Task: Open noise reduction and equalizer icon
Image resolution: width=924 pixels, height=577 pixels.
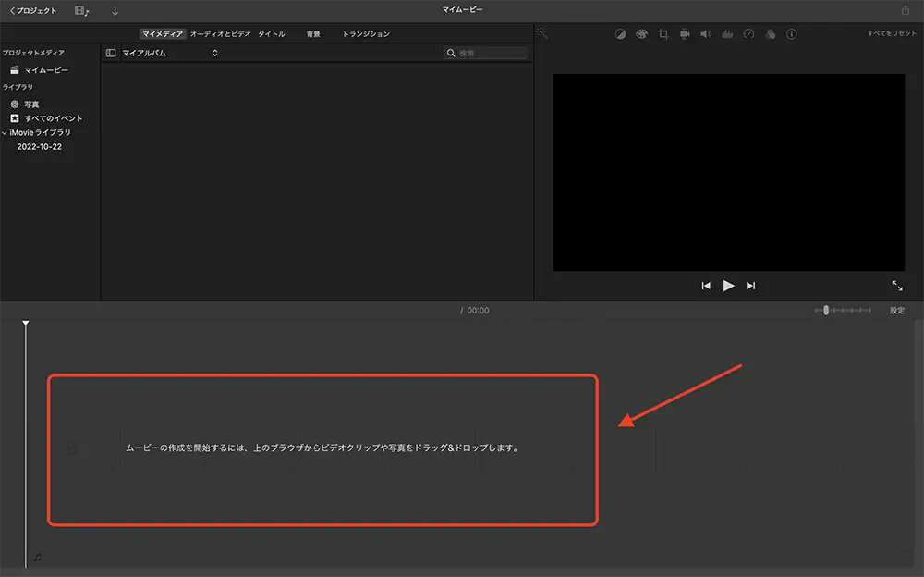Action: click(727, 34)
